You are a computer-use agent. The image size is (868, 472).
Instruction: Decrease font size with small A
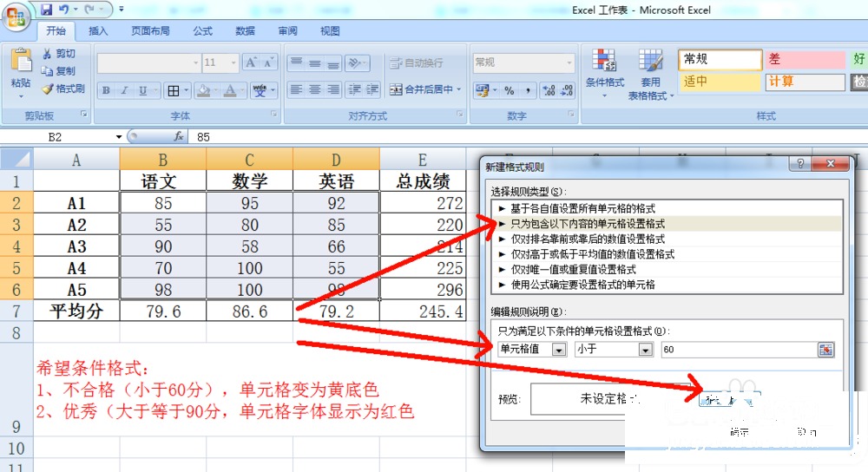tap(268, 62)
